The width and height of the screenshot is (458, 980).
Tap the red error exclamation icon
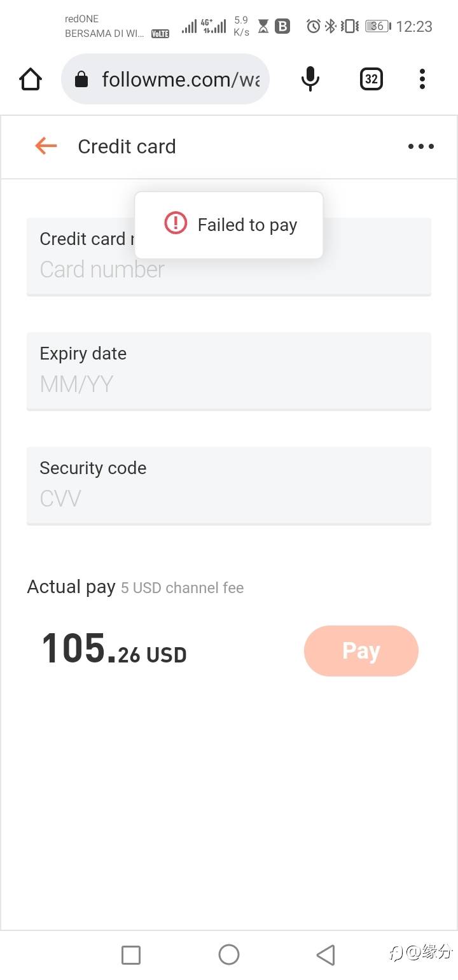(x=176, y=223)
